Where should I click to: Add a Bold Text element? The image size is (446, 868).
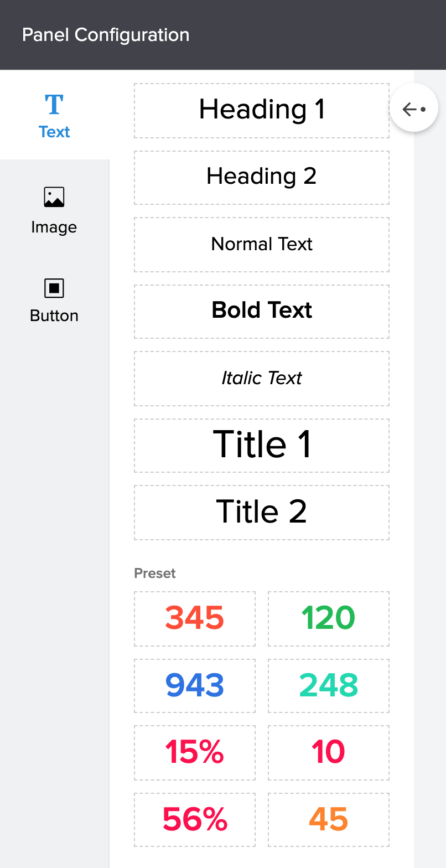(262, 311)
